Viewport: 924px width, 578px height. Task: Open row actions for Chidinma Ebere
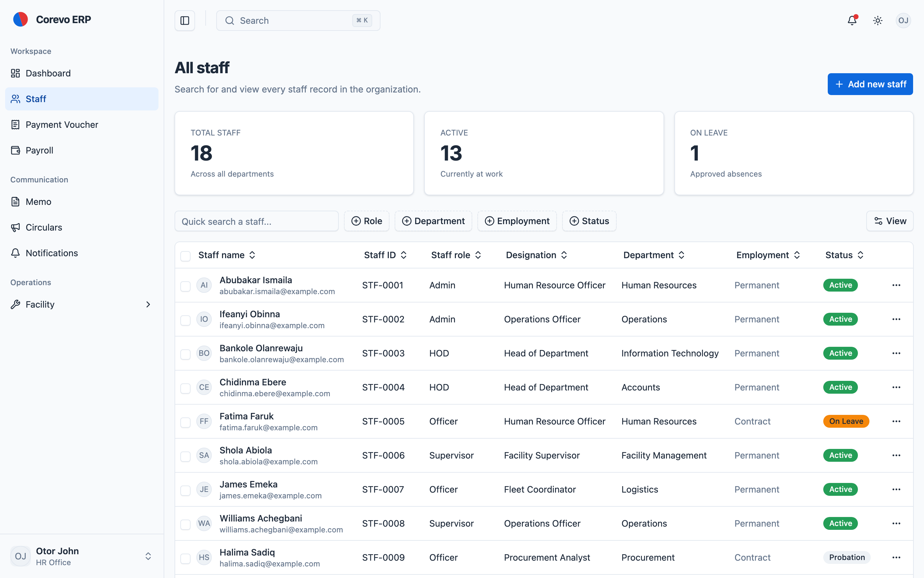coord(896,387)
